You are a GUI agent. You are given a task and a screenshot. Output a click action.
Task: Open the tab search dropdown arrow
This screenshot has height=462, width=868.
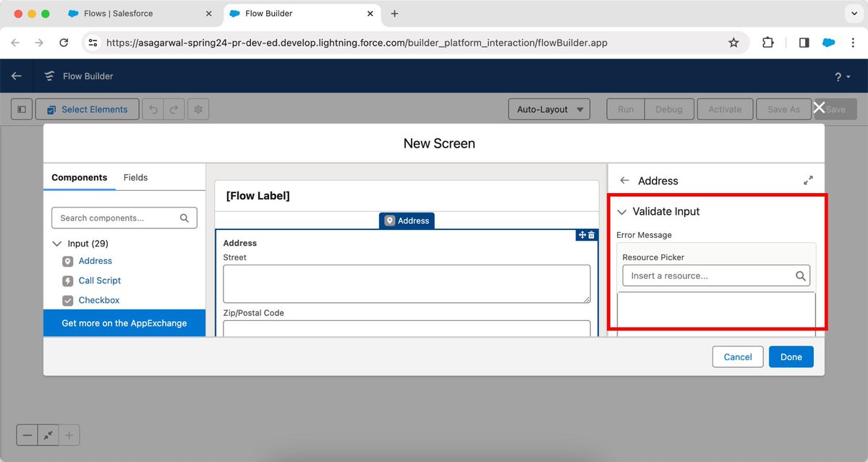tap(854, 14)
